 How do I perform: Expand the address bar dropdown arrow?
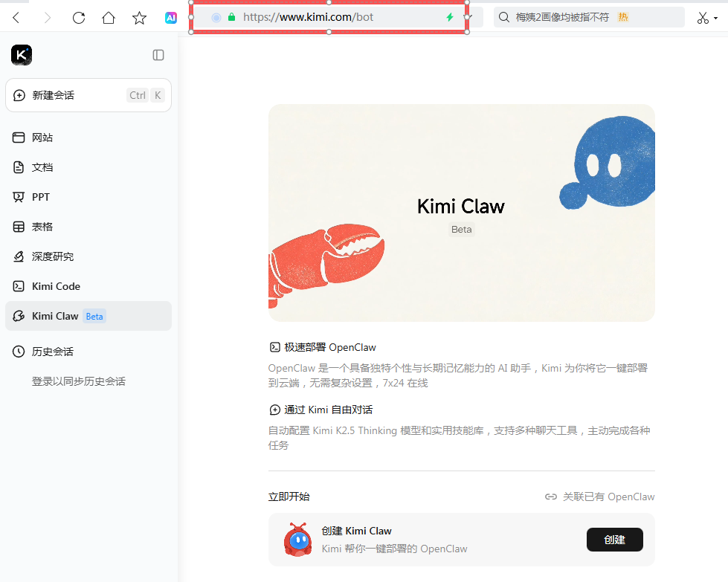tap(470, 17)
